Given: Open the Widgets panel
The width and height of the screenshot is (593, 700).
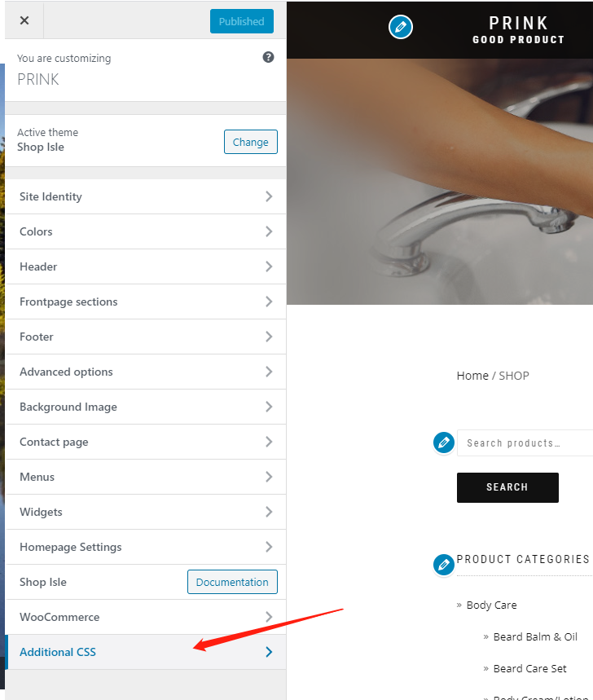Looking at the screenshot, I should (146, 512).
